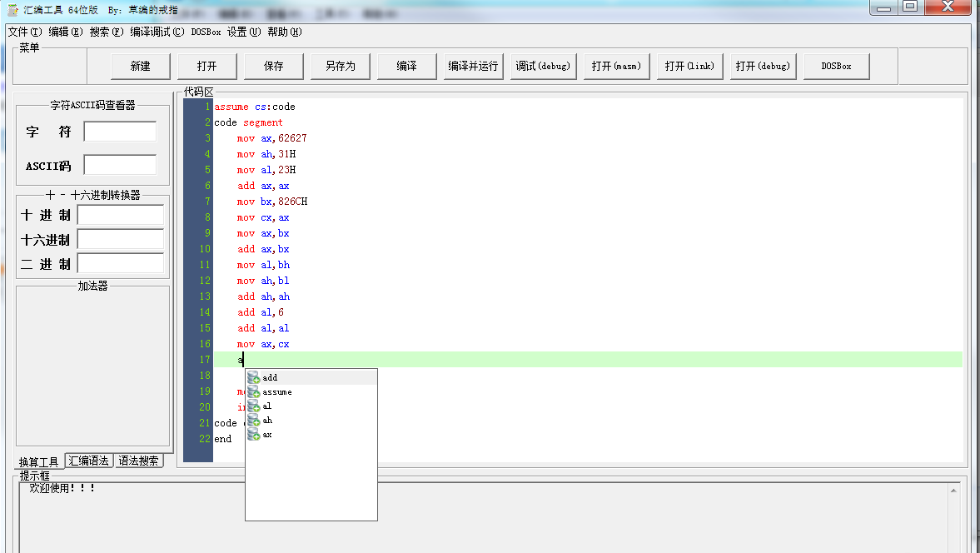980x553 pixels.
Task: Click the message box scrollbar up arrow
Action: pos(953,491)
